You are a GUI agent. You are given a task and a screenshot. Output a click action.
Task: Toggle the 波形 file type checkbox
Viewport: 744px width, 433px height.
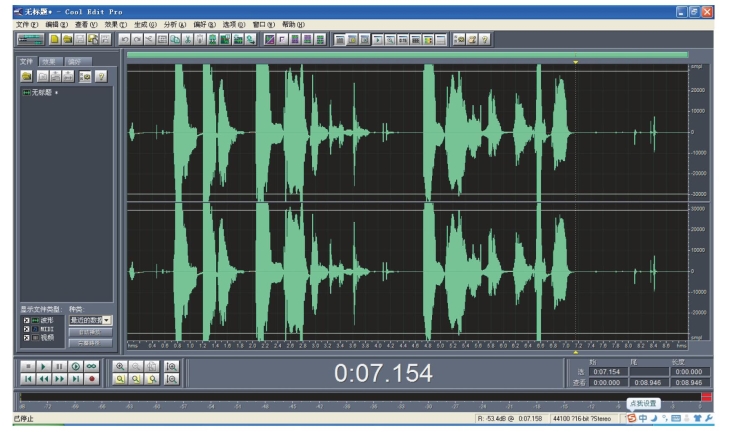click(26, 319)
